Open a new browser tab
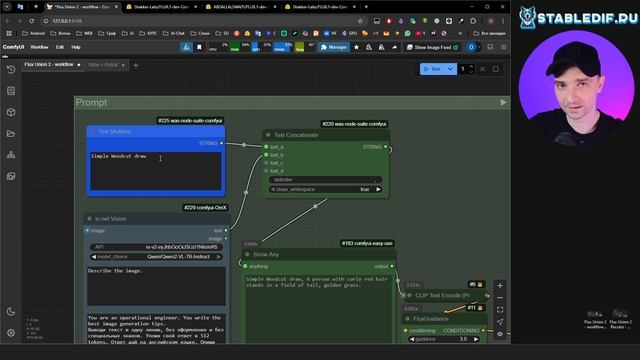640x360 pixels. [x=366, y=7]
